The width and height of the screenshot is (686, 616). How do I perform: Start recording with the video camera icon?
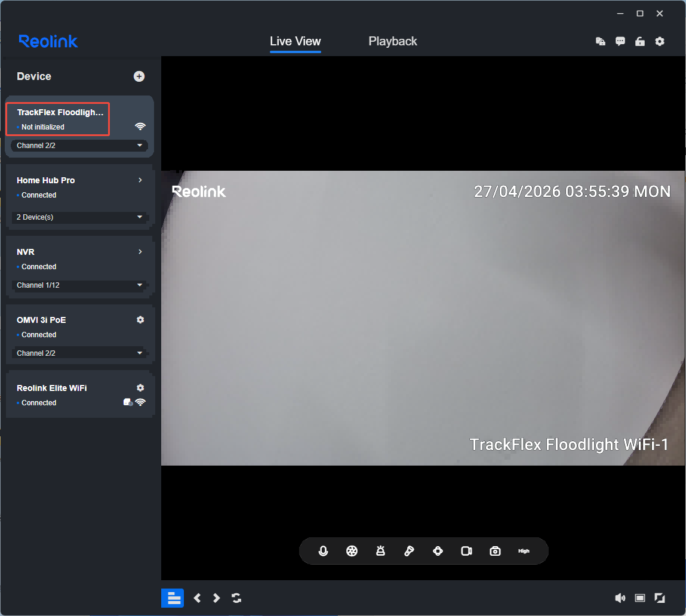[x=466, y=552]
